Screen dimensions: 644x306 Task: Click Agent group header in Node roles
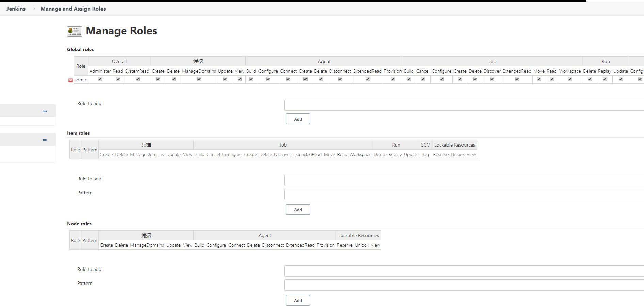point(265,235)
